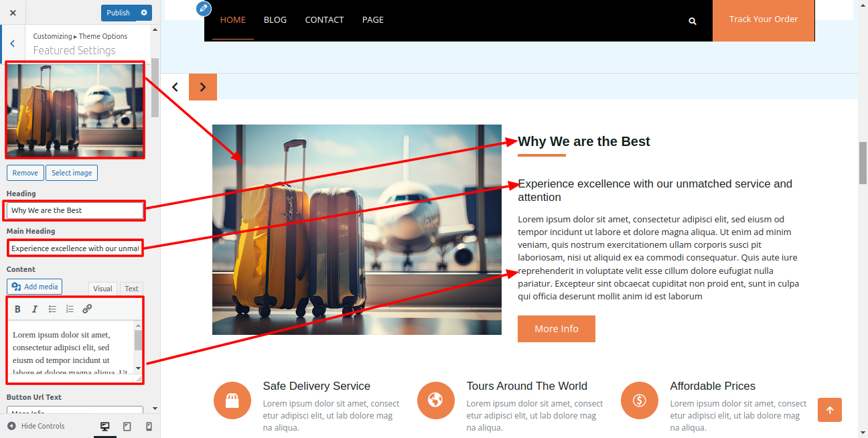This screenshot has width=868, height=438.
Task: Show previous slide with left chevron
Action: point(175,87)
